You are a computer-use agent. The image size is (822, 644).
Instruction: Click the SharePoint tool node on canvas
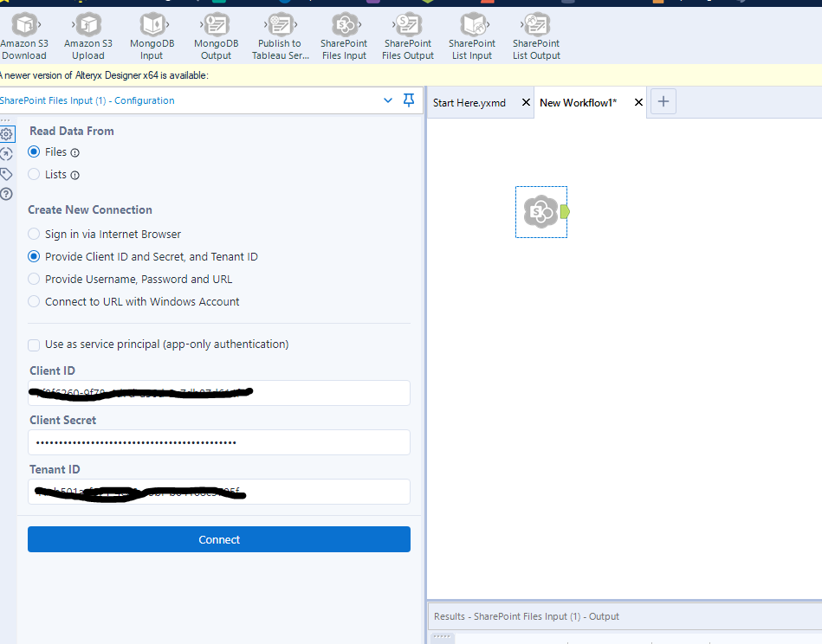click(x=540, y=212)
